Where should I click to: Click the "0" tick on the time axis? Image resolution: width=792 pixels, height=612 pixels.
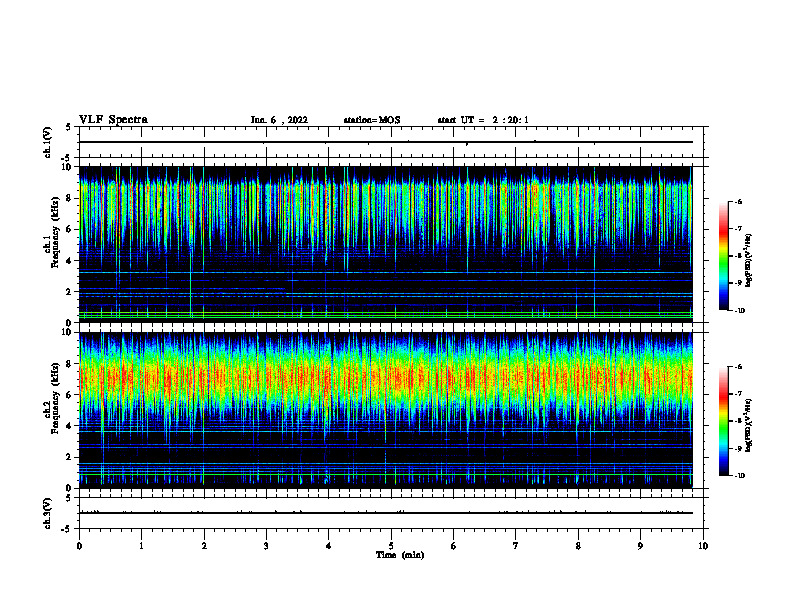click(79, 546)
